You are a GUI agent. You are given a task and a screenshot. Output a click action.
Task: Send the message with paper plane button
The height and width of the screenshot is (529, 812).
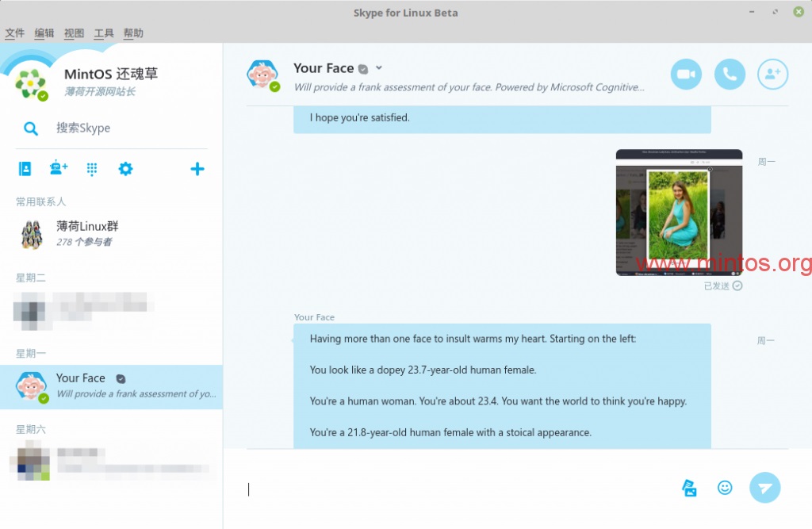tap(765, 488)
